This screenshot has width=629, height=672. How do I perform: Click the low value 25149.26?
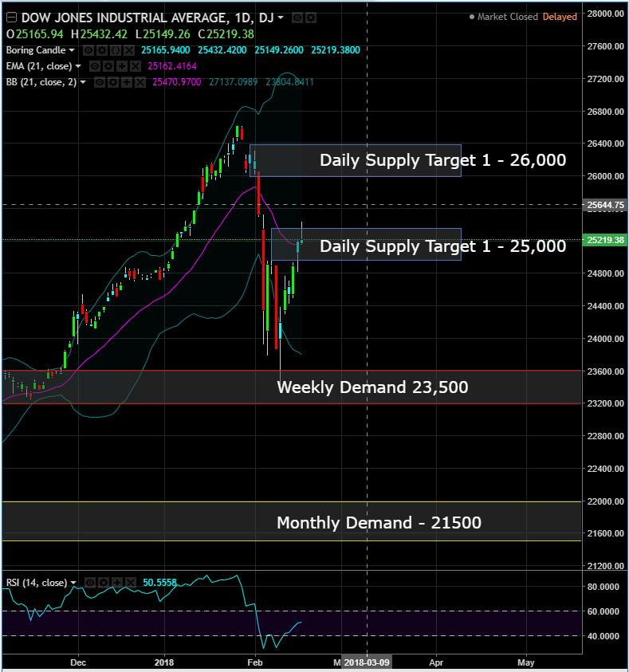coord(167,34)
